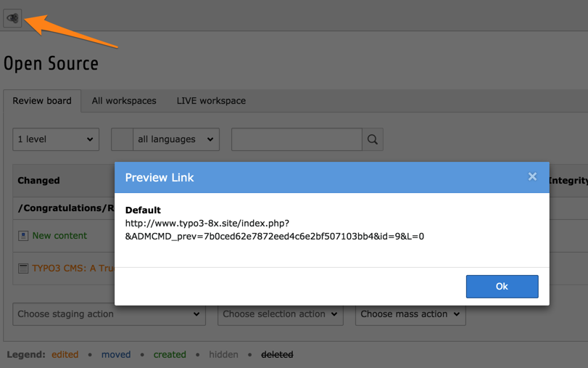Click the Changed column header
The image size is (588, 368).
click(x=38, y=181)
